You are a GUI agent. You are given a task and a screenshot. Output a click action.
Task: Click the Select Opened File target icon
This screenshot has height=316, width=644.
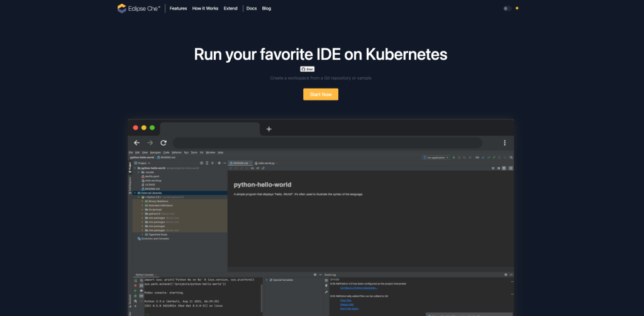point(202,163)
